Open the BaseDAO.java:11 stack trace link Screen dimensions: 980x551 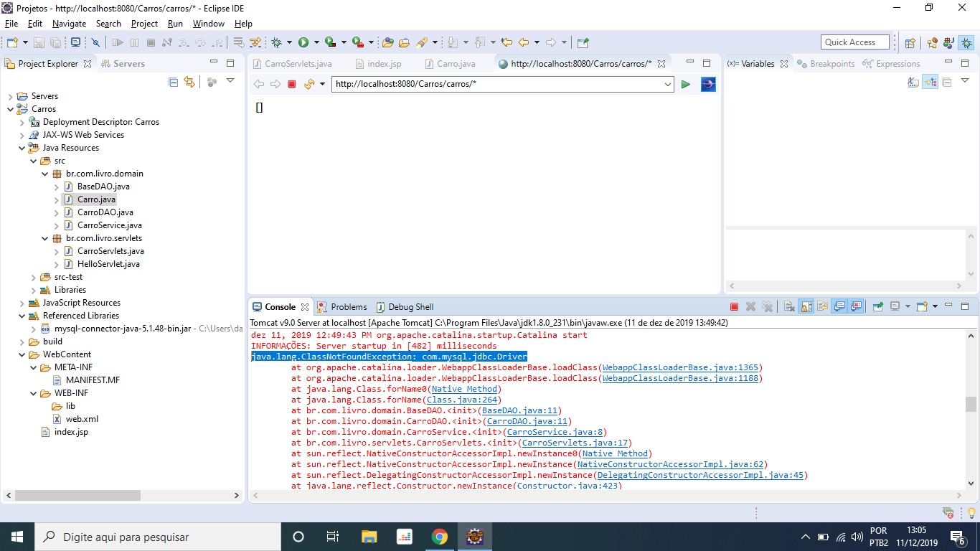pos(520,410)
